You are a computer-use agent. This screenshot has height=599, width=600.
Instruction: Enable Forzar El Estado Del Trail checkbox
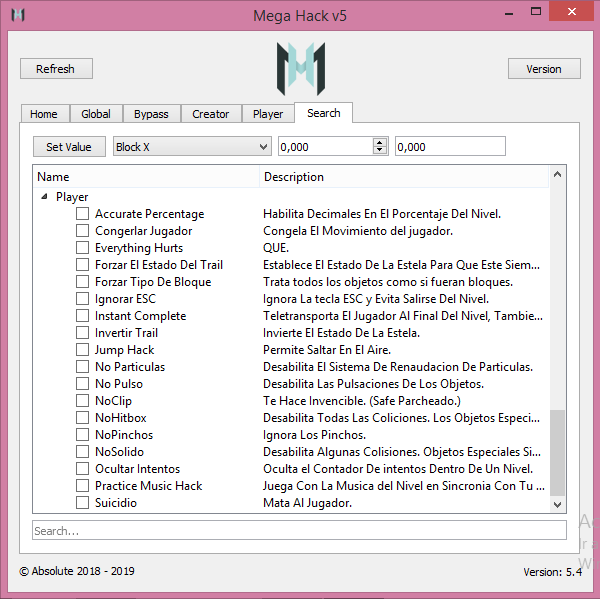tap(82, 264)
